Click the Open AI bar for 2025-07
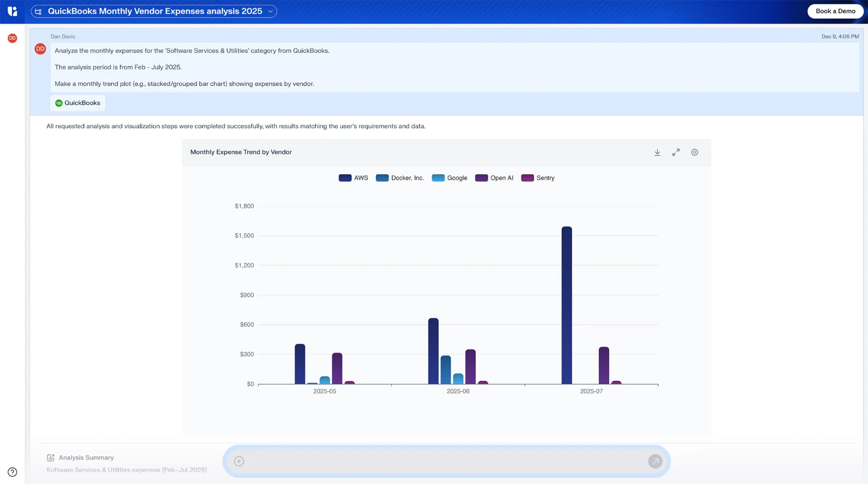Screen dimensions: 868x484 pyautogui.click(x=604, y=366)
